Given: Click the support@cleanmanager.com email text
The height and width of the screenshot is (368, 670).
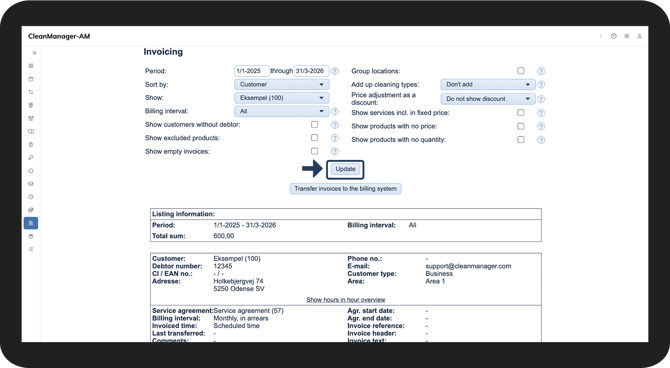Looking at the screenshot, I should (x=468, y=266).
